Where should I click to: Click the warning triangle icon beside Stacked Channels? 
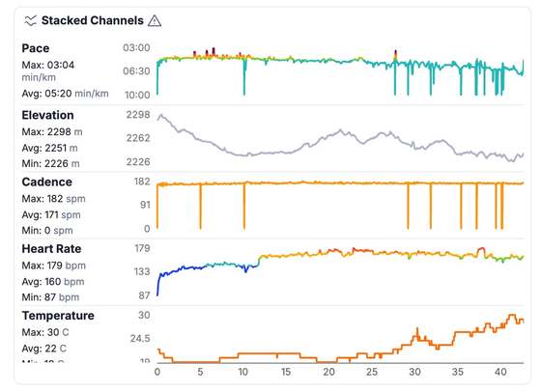click(x=155, y=21)
